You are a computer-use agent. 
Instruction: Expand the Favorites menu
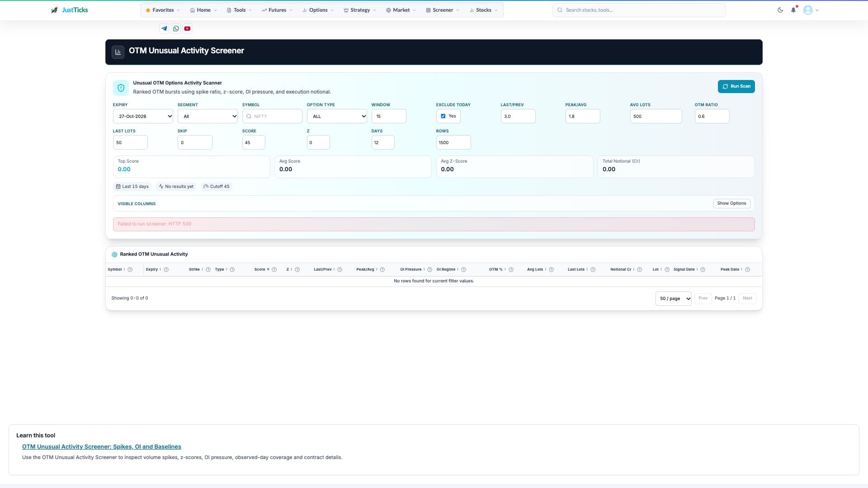pyautogui.click(x=163, y=10)
